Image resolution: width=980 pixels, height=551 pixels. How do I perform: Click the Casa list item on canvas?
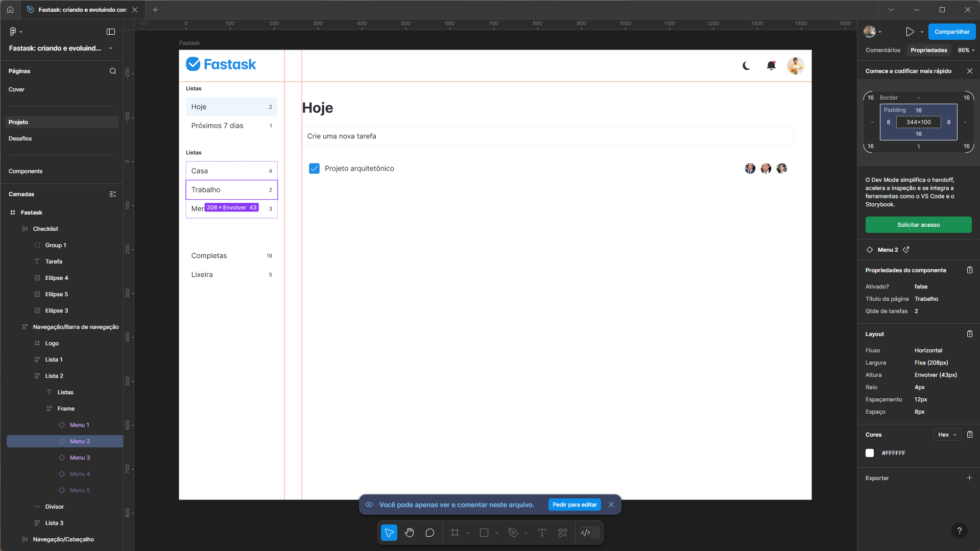[232, 171]
